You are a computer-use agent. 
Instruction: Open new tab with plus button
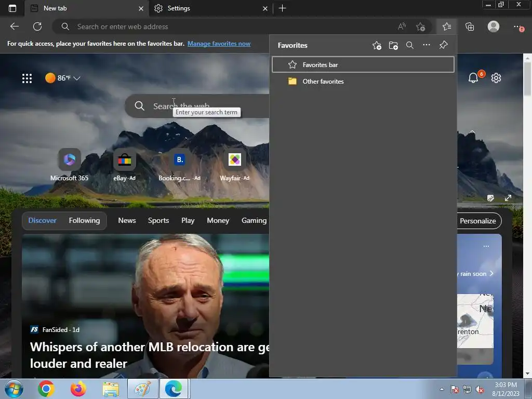point(282,8)
